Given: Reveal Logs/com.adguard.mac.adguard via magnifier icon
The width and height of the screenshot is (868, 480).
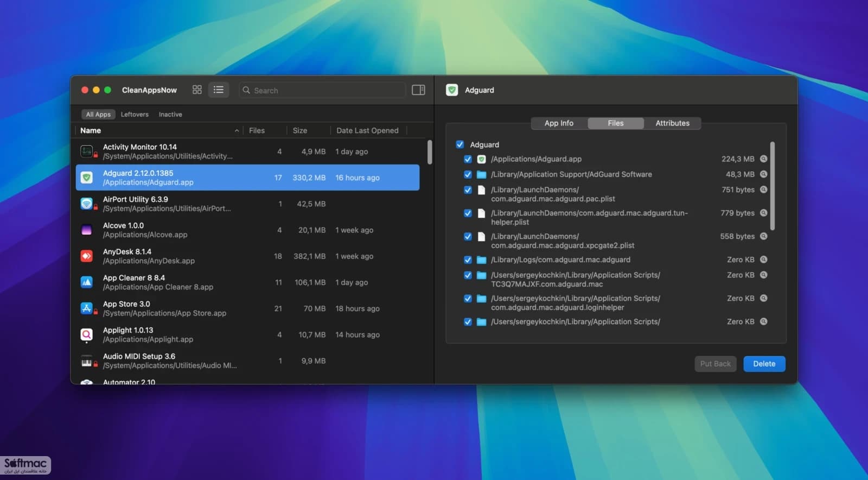Looking at the screenshot, I should click(x=763, y=260).
